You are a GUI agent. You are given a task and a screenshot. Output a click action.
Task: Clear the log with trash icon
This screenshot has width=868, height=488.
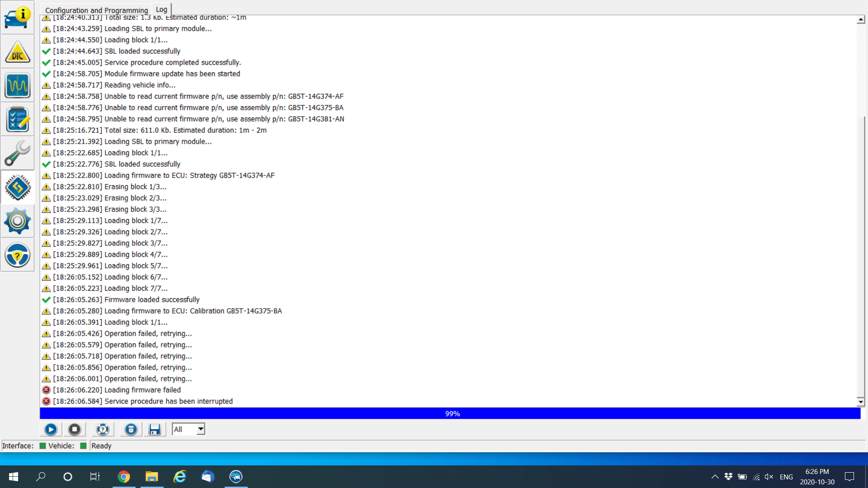pos(130,429)
